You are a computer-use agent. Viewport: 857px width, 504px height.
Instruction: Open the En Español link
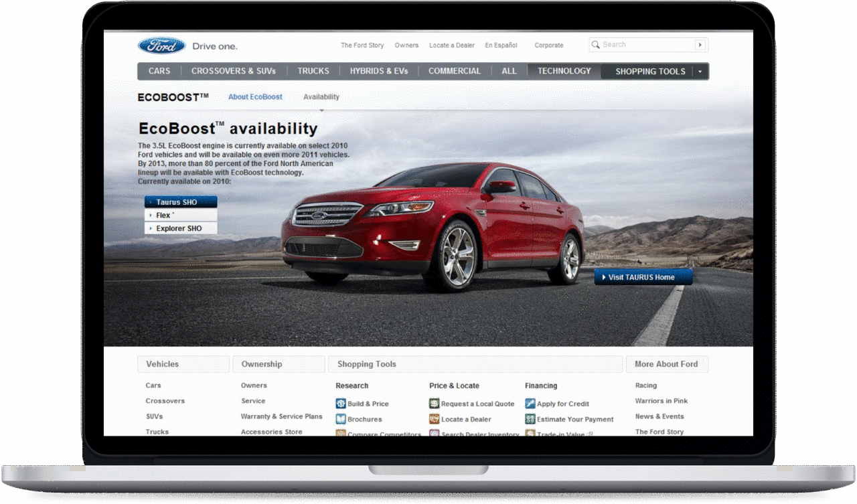coord(501,46)
